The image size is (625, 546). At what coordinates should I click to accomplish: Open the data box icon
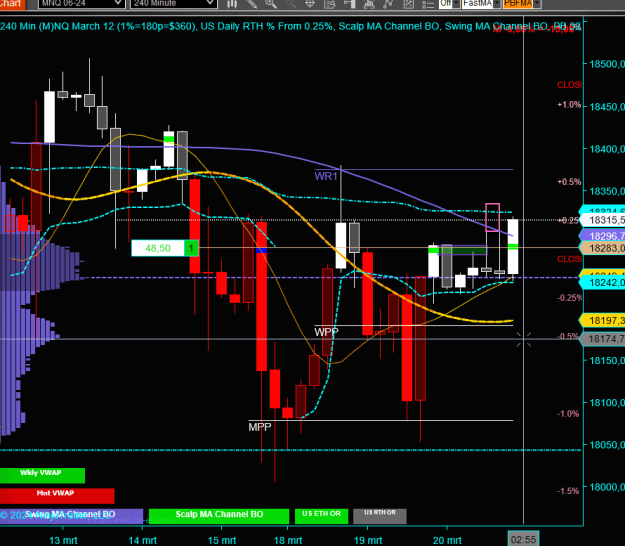330,4
